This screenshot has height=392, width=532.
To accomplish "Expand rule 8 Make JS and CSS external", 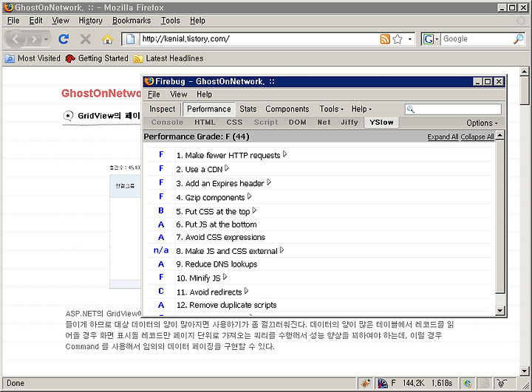I will point(282,250).
